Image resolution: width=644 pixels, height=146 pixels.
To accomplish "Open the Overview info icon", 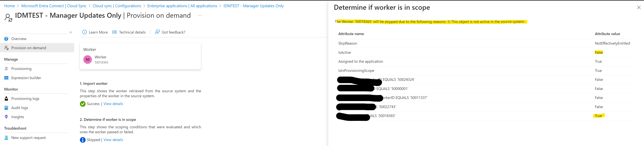I will pos(6,39).
